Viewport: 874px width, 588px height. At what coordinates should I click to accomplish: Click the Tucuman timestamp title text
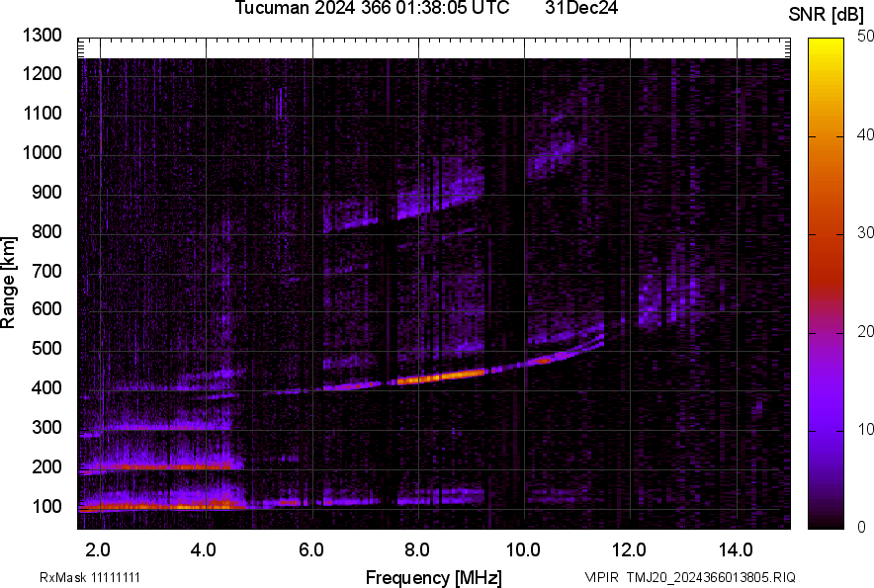372,9
